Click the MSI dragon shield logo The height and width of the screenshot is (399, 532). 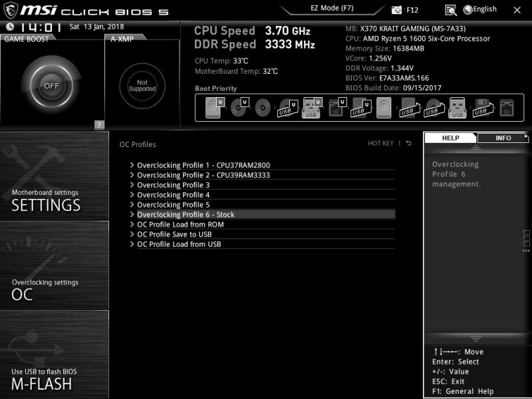[10, 10]
